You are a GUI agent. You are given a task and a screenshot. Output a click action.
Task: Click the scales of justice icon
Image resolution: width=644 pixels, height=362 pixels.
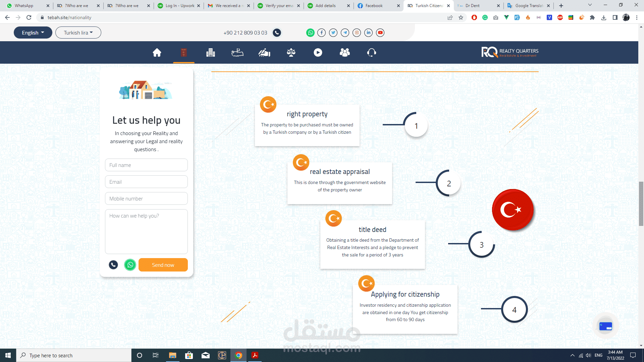click(291, 53)
